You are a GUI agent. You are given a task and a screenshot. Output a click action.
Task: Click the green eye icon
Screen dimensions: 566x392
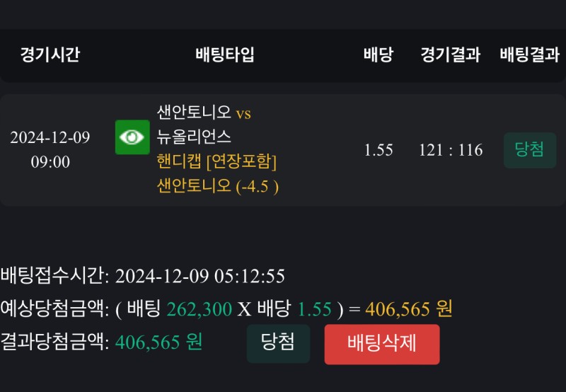[132, 137]
